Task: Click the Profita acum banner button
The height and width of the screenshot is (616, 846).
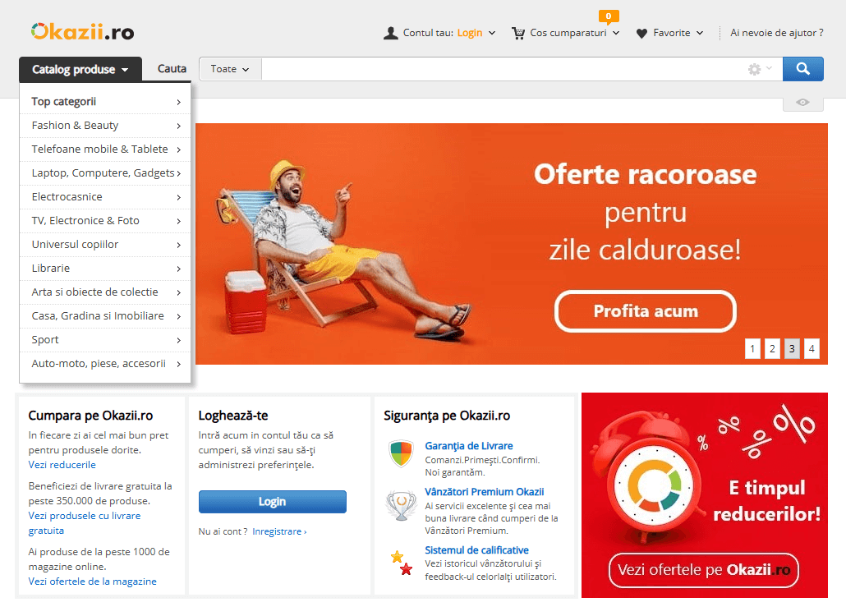Action: coord(646,311)
